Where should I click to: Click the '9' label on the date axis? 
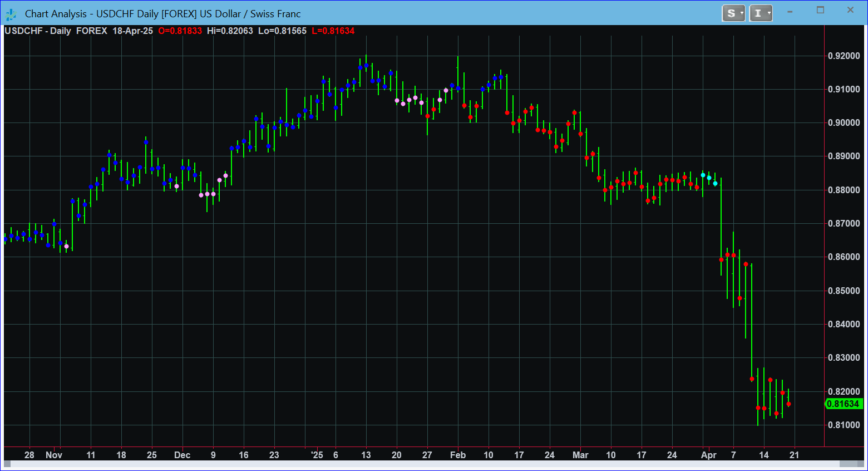(x=213, y=455)
